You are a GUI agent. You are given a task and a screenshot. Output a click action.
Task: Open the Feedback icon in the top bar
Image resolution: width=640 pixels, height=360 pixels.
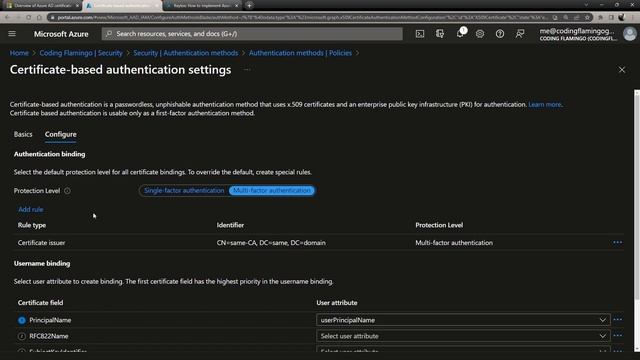tap(520, 34)
